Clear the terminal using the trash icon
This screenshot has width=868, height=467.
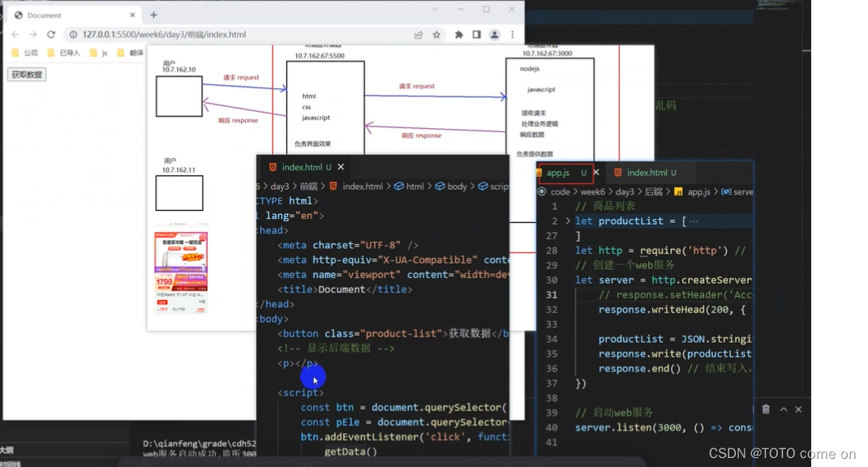click(767, 409)
